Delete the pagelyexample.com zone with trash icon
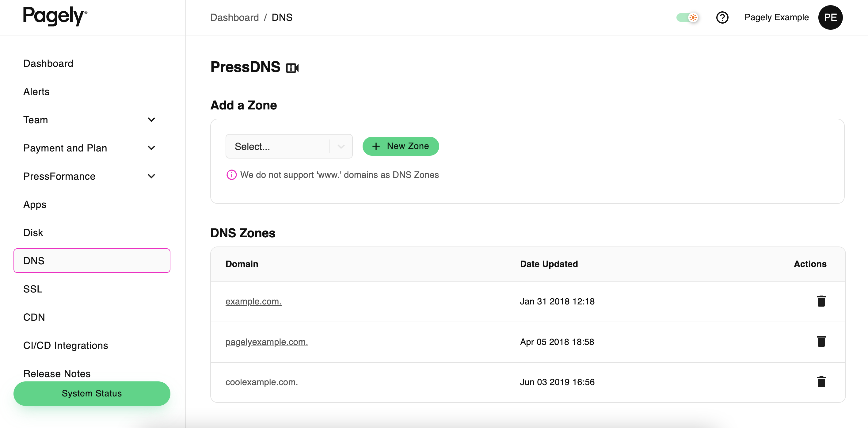Image resolution: width=868 pixels, height=428 pixels. click(x=821, y=341)
